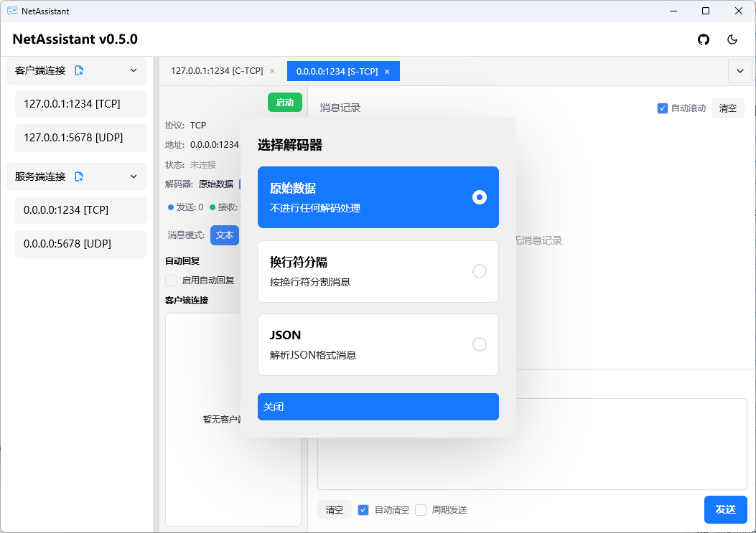Close the 127.0.0.1:1234 [C-TCP] tab
This screenshot has height=533, width=756.
click(x=273, y=71)
